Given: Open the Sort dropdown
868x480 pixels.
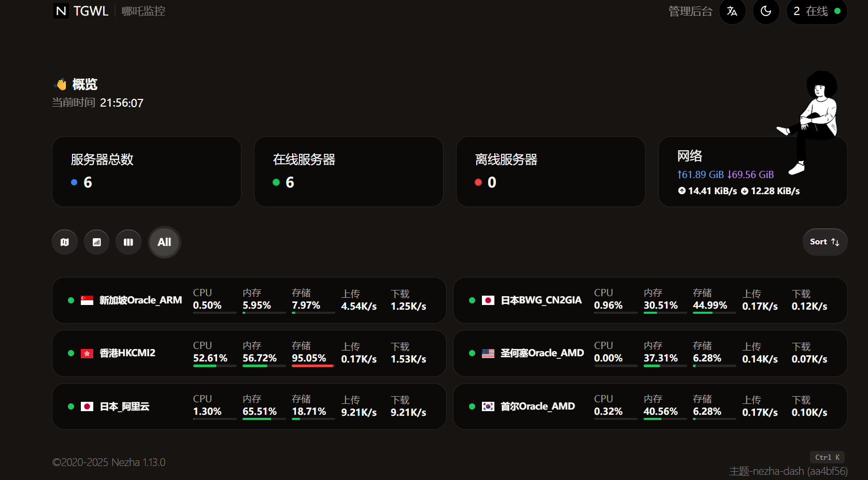Looking at the screenshot, I should tap(825, 242).
